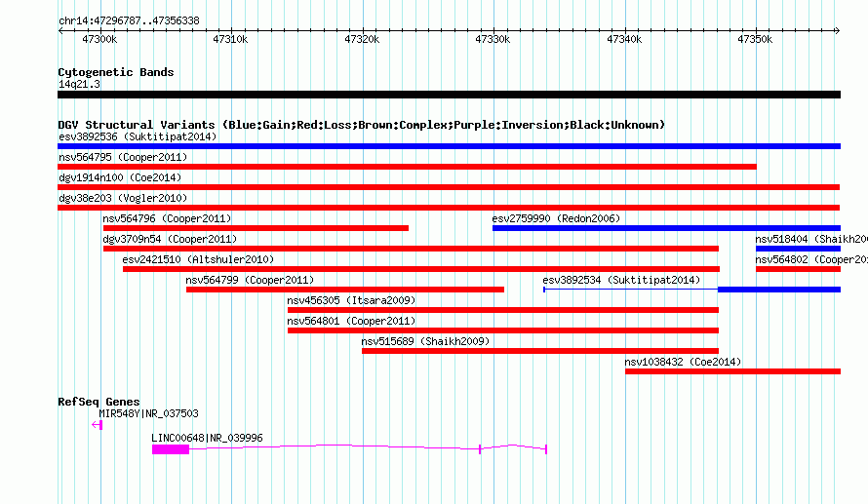
Task: Select the blue nsv518404 gain bar
Action: coord(798,249)
